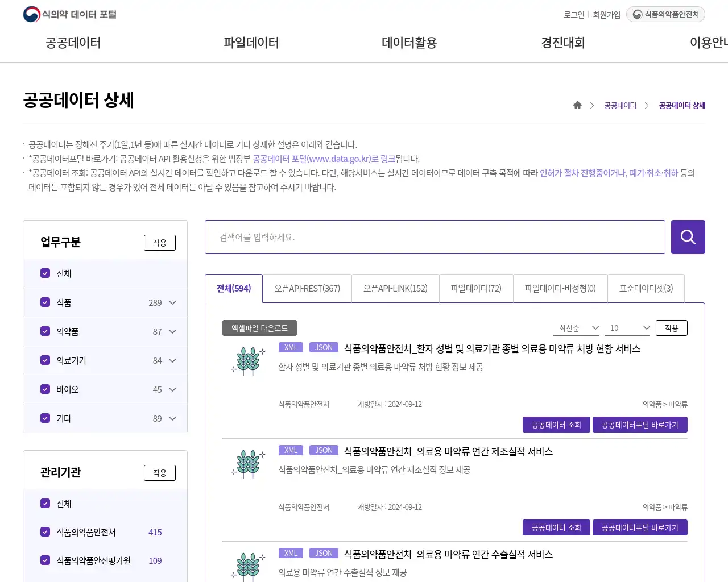
Task: Expand the 의료기기 category chevron
Action: click(x=173, y=360)
